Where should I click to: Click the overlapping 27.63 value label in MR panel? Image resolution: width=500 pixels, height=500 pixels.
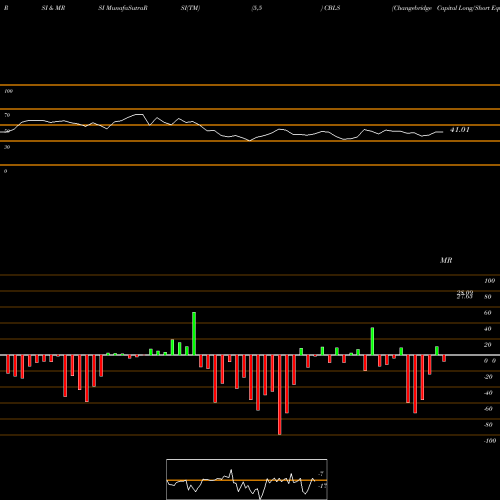pos(465,296)
